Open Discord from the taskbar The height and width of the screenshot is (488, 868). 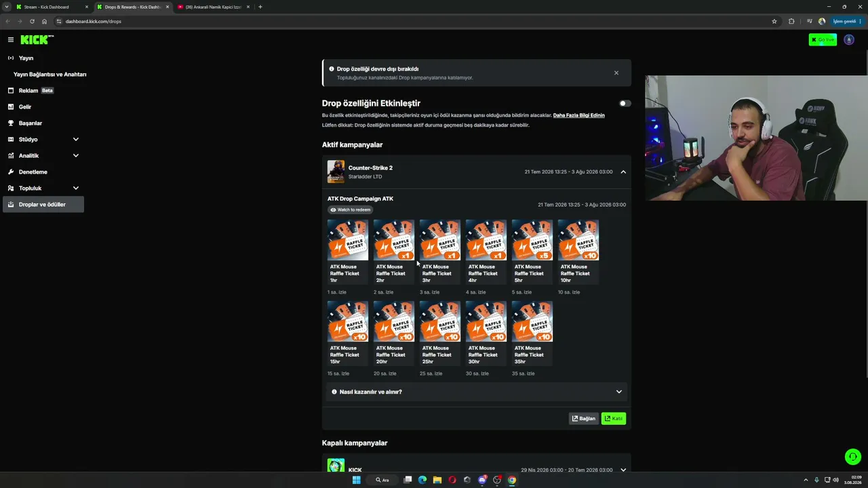(482, 480)
